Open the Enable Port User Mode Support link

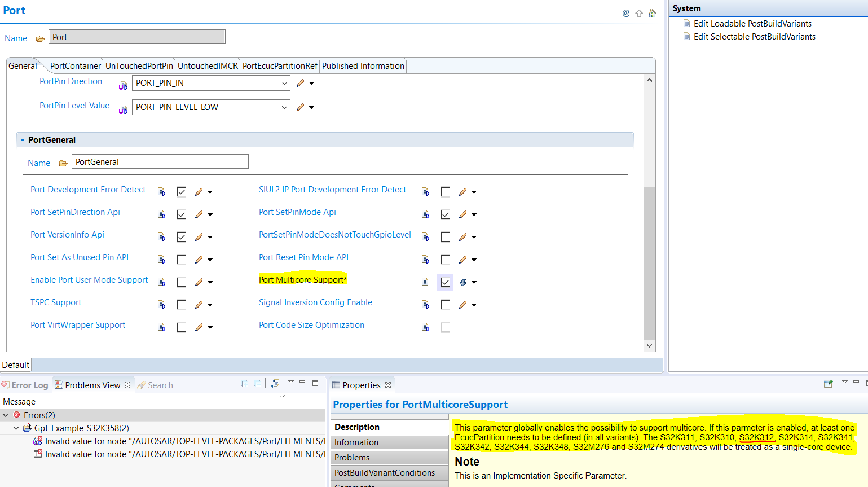coord(89,279)
